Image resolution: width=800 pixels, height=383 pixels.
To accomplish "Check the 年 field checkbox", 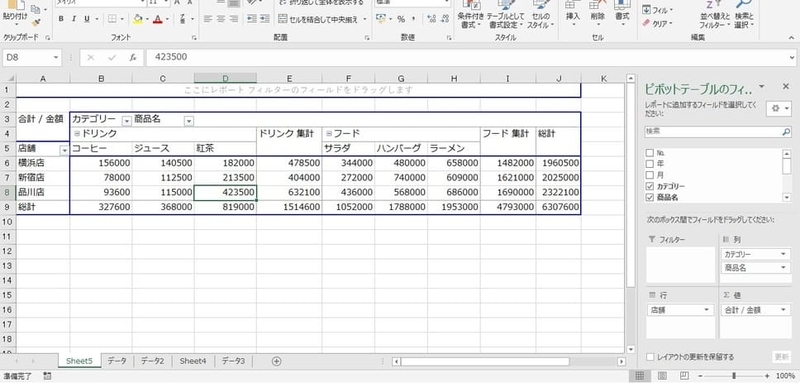I will click(649, 164).
